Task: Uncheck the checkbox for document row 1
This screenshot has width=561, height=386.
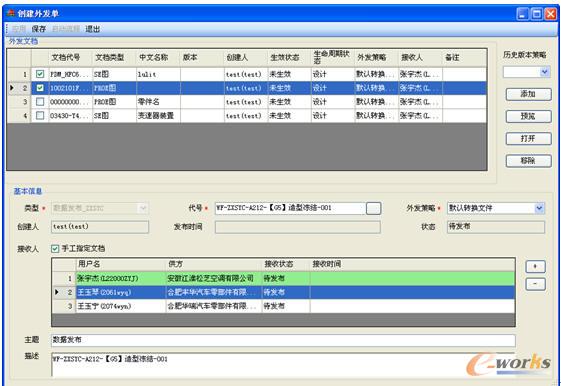Action: 40,74
